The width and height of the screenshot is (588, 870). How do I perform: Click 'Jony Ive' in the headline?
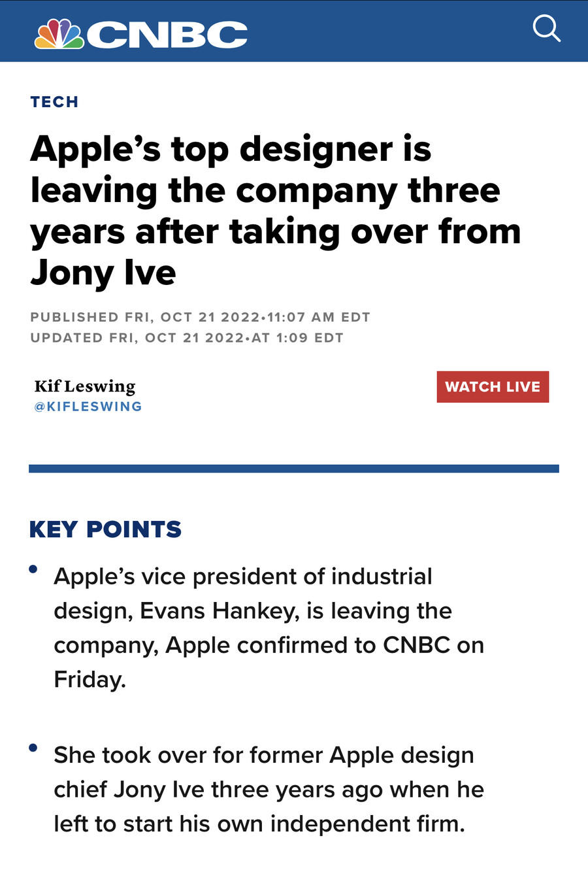[x=103, y=273]
